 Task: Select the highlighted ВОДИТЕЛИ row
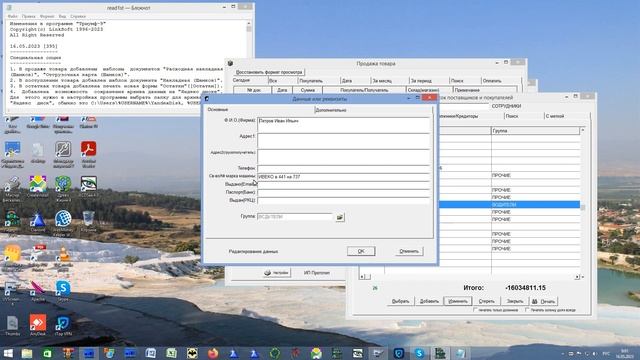coord(509,204)
